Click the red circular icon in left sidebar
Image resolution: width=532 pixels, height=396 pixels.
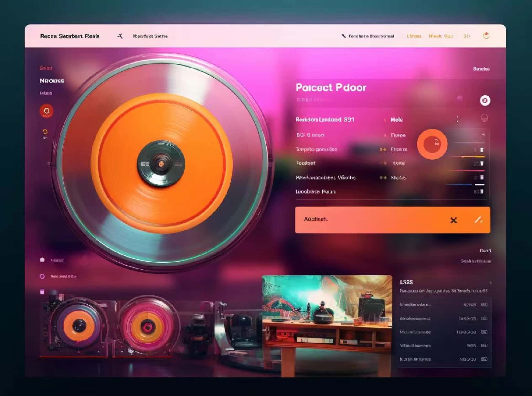46,111
